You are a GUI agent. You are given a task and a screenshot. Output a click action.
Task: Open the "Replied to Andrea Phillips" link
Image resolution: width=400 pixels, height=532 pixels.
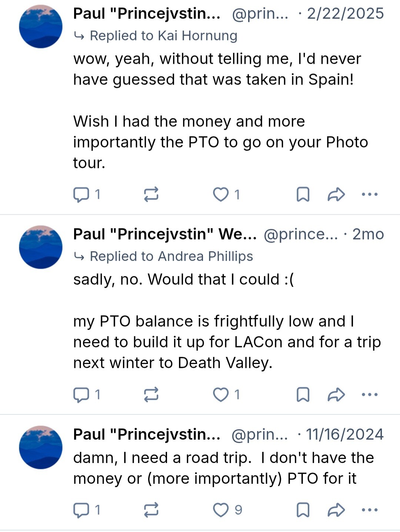click(171, 256)
